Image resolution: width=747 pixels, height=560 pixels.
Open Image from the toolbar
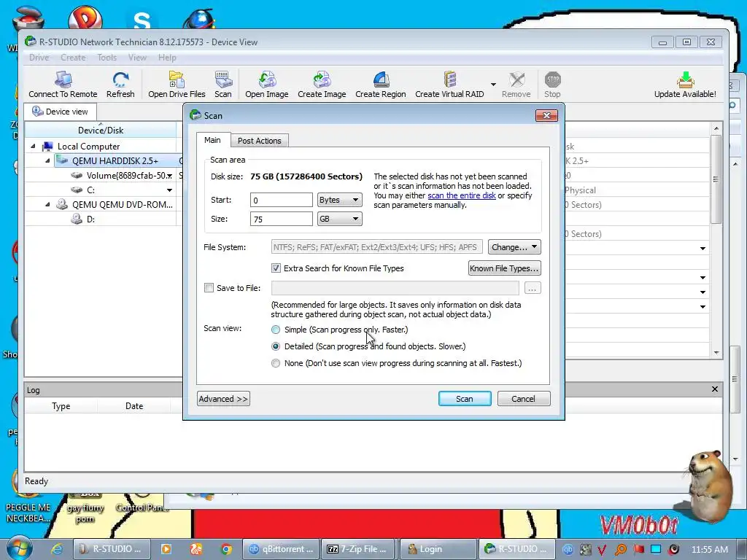click(267, 79)
